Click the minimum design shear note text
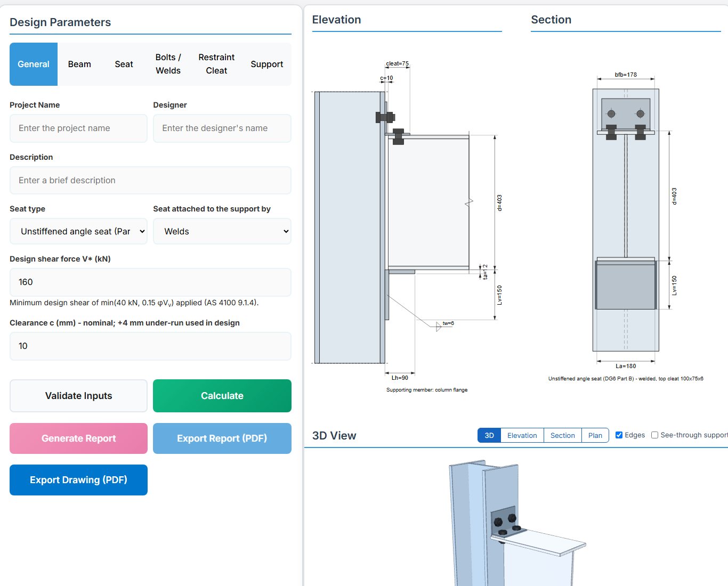Image resolution: width=728 pixels, height=586 pixels. (134, 303)
